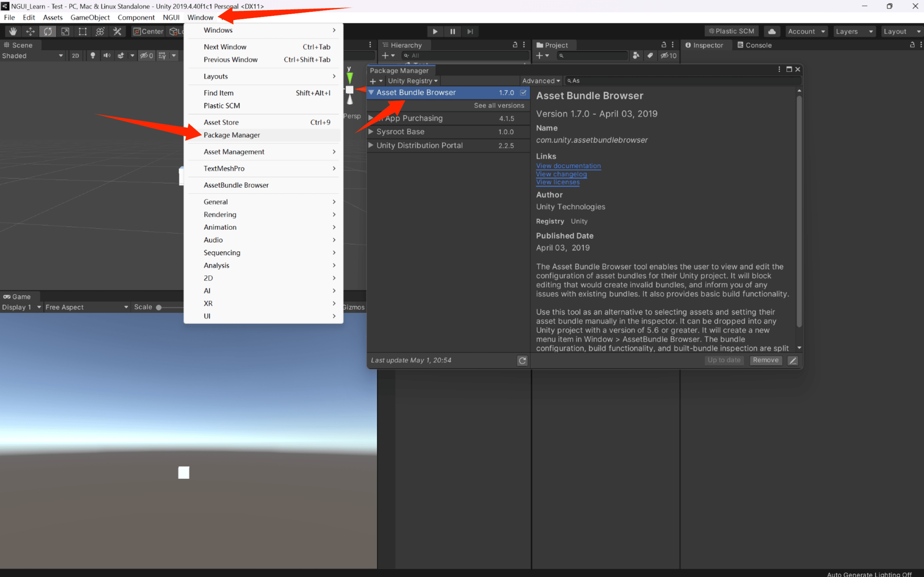This screenshot has height=577, width=924.
Task: Click the Project Search by Type icon
Action: [636, 56]
